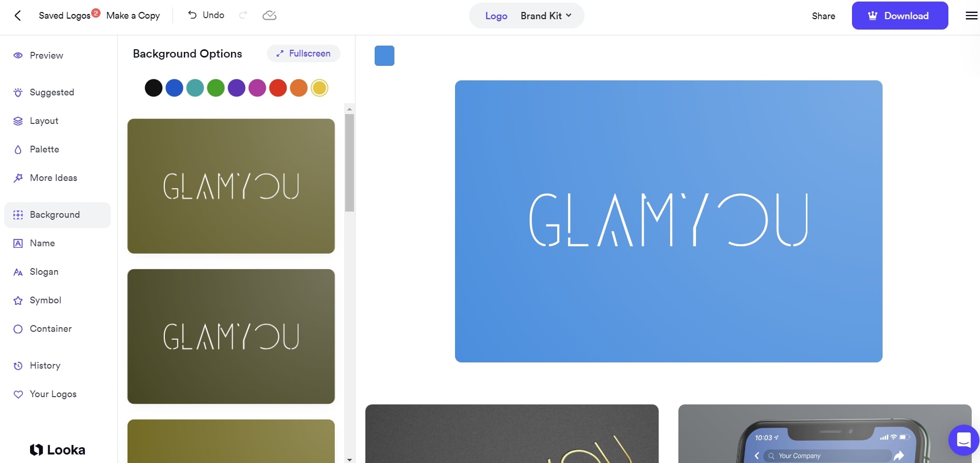Click the background options scrollbar thumb
This screenshot has height=463, width=980.
tap(349, 163)
